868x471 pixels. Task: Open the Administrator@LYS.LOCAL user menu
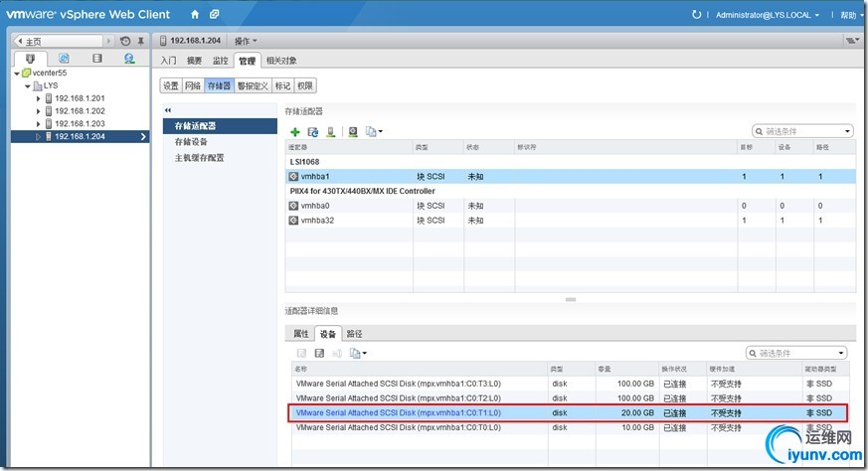[x=768, y=15]
